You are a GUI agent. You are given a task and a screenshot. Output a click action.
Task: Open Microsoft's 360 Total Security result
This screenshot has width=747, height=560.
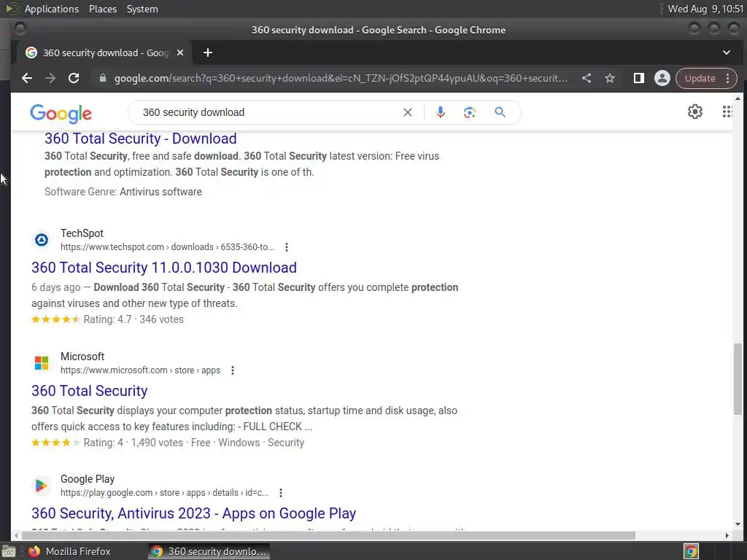[90, 391]
